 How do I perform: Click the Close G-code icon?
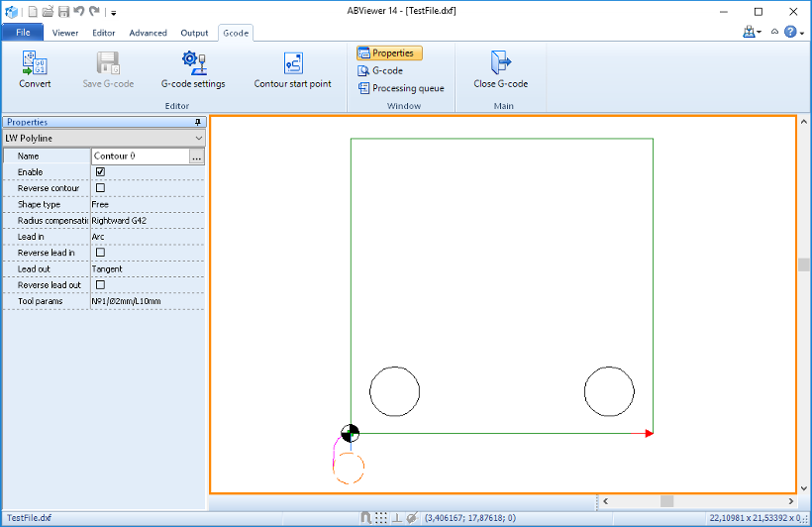coord(501,62)
